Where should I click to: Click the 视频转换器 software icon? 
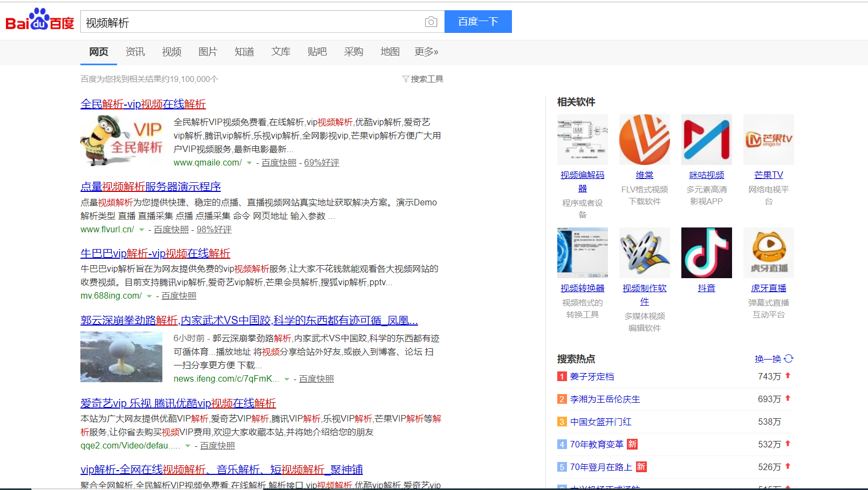click(x=582, y=252)
